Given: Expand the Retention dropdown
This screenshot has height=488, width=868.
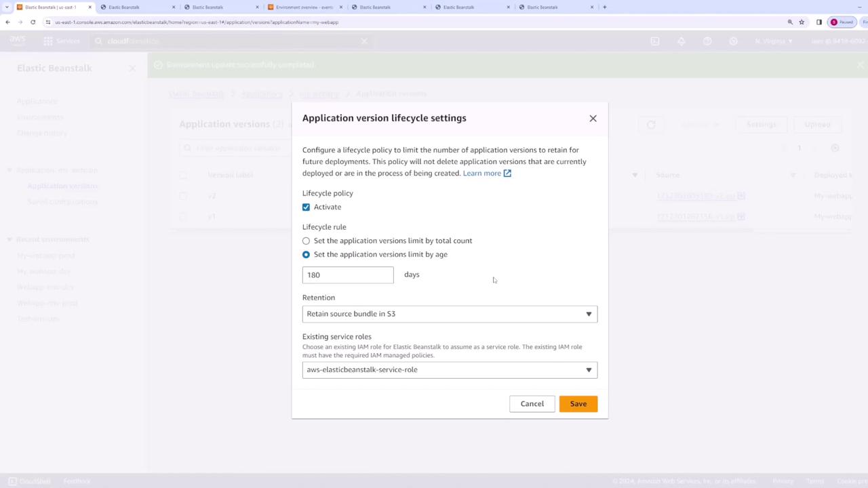Looking at the screenshot, I should click(x=450, y=314).
